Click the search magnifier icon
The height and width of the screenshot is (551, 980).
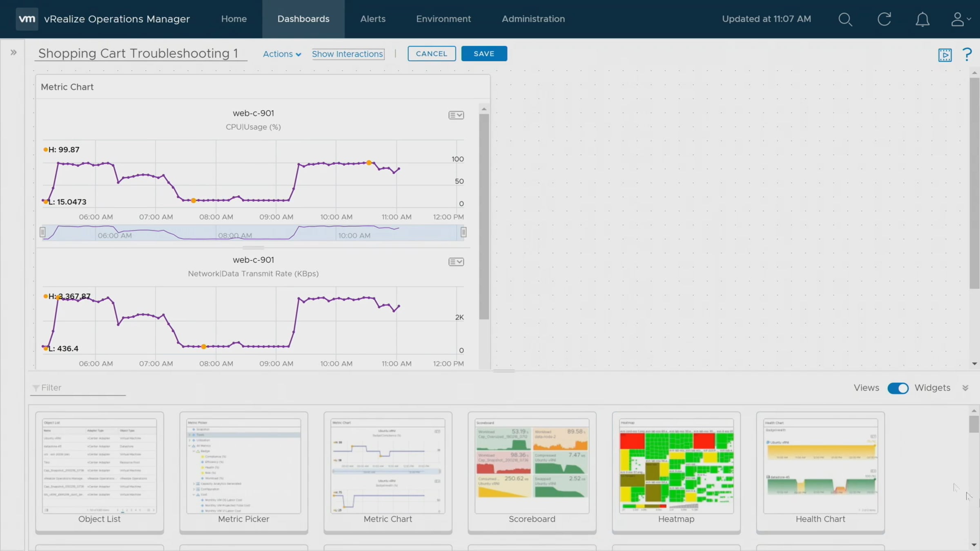pyautogui.click(x=845, y=19)
